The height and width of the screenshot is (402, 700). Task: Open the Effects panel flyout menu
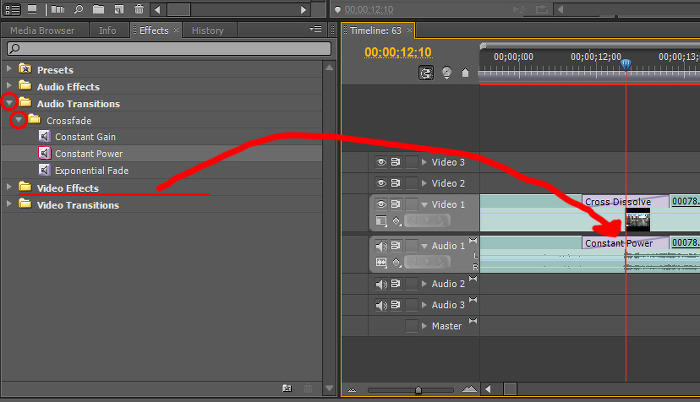[x=315, y=29]
